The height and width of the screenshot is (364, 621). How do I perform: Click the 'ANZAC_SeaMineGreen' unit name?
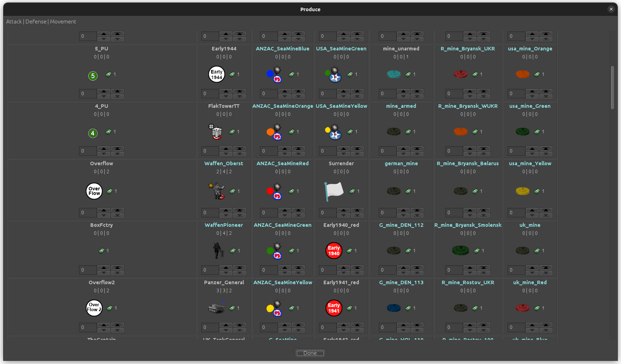pos(282,225)
